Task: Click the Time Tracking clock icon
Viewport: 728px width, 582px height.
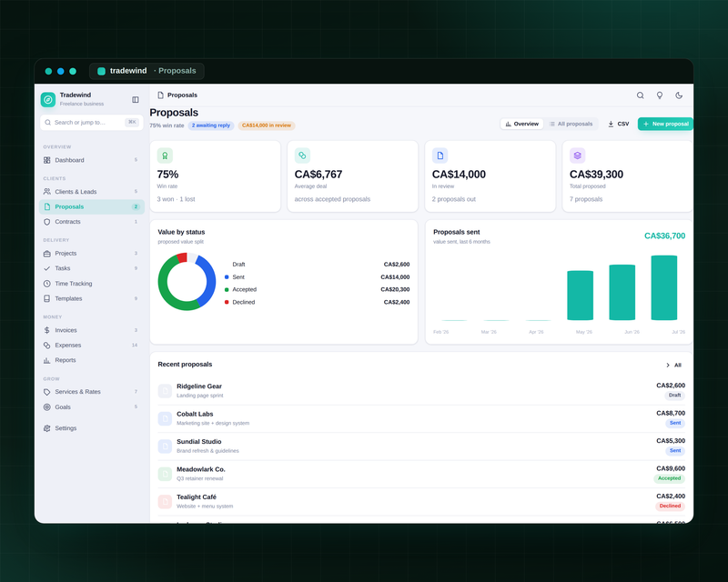Action: pyautogui.click(x=47, y=284)
